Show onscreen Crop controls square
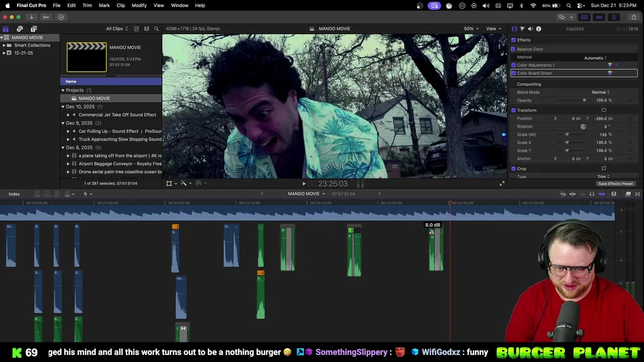This screenshot has height=362, width=644. click(604, 168)
